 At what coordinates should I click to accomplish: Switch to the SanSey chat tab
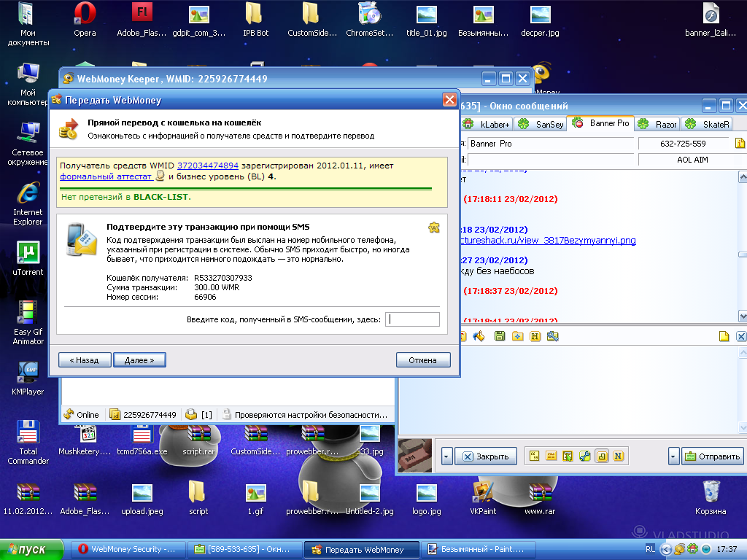click(542, 124)
